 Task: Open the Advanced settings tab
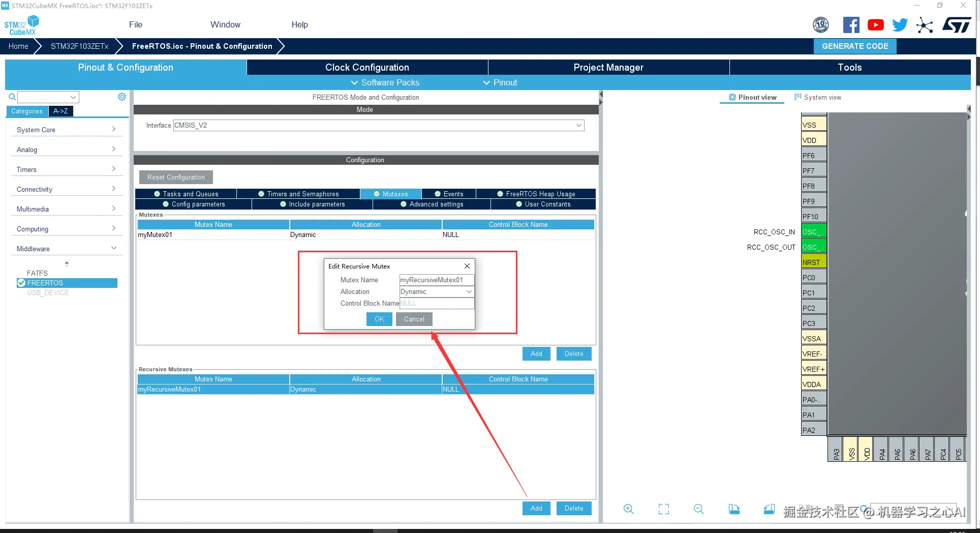(x=432, y=204)
